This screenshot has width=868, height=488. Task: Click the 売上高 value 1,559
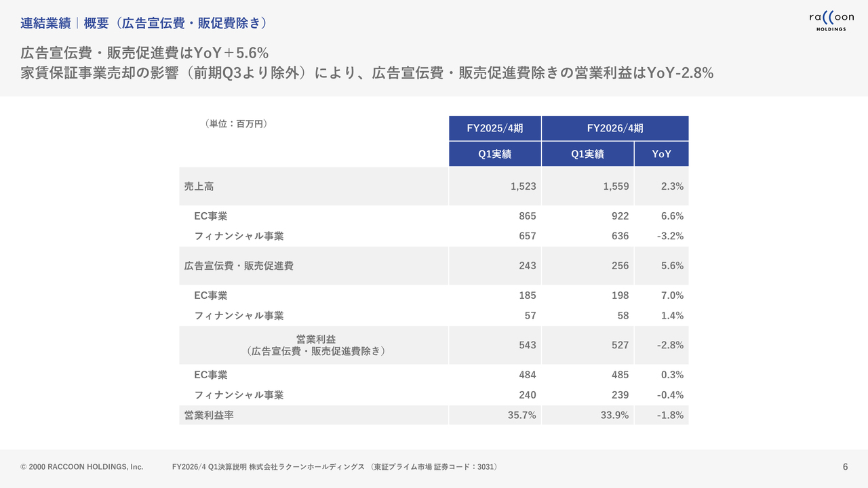coord(616,186)
